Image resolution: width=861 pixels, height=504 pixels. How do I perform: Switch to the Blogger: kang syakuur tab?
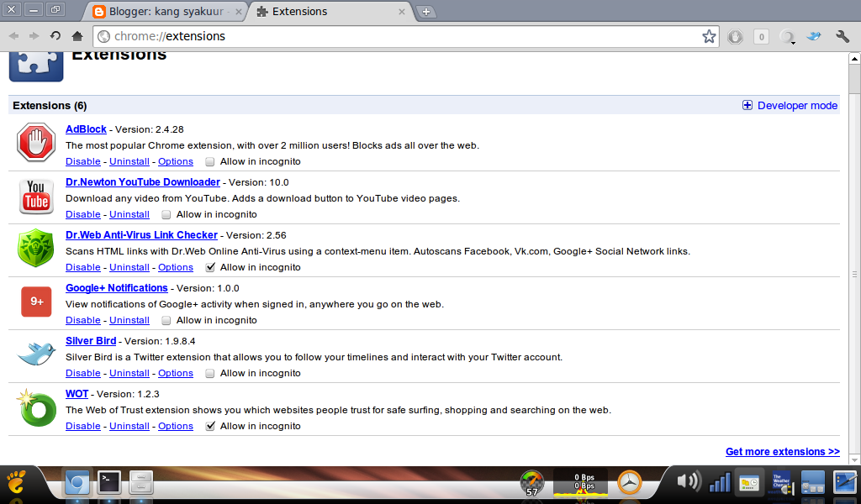(x=166, y=11)
